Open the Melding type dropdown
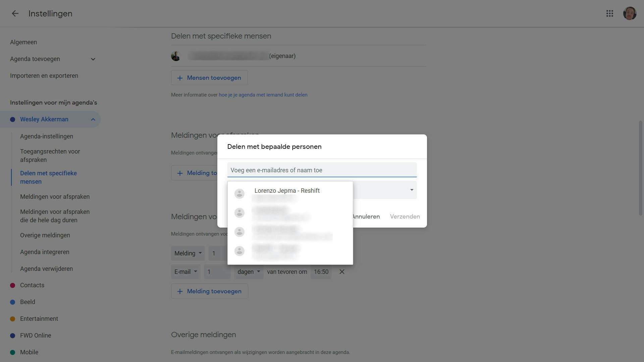Image resolution: width=644 pixels, height=362 pixels. tap(188, 253)
